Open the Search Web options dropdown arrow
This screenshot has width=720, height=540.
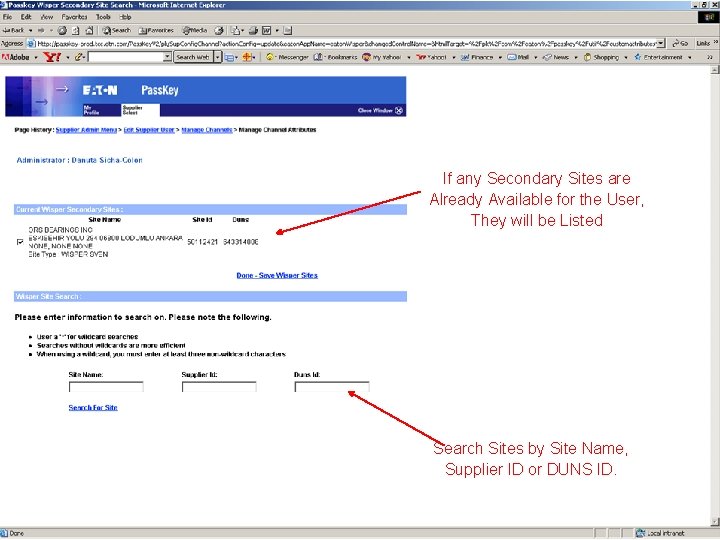click(x=217, y=57)
